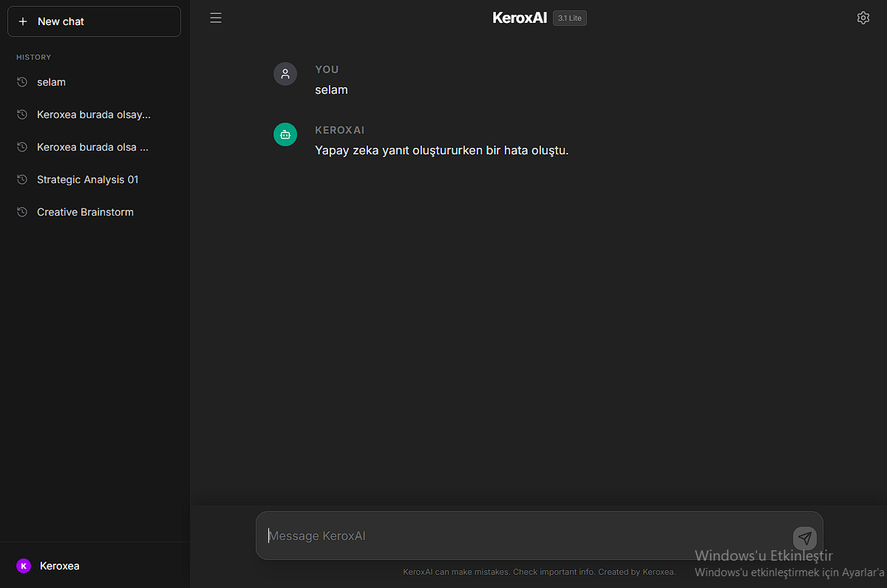Click the purple K profile avatar

click(24, 566)
